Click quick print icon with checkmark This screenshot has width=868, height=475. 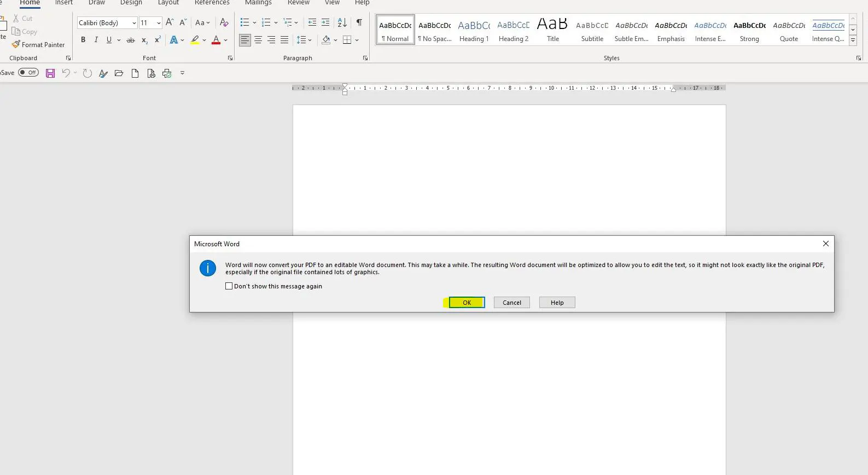167,73
